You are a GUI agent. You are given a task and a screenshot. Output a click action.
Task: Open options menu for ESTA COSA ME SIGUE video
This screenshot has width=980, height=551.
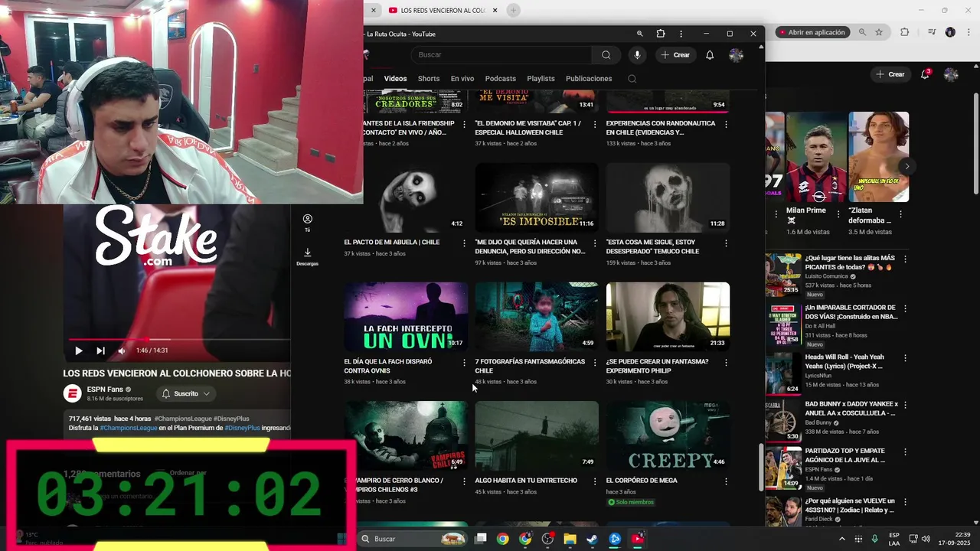pyautogui.click(x=726, y=243)
